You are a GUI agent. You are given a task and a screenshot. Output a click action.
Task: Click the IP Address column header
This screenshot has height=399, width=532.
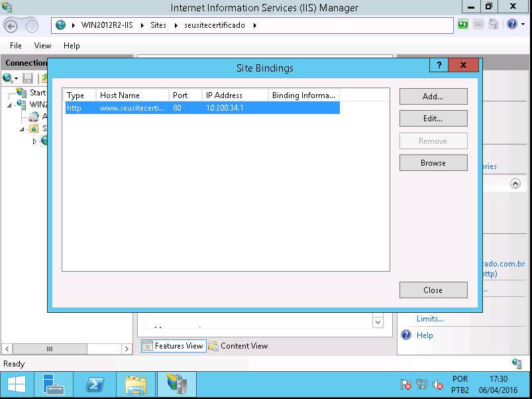click(x=235, y=95)
